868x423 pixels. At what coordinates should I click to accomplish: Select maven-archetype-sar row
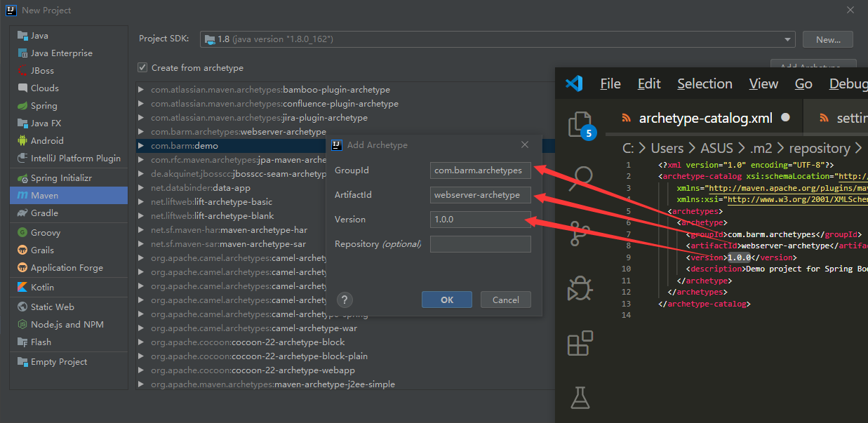[x=228, y=244]
